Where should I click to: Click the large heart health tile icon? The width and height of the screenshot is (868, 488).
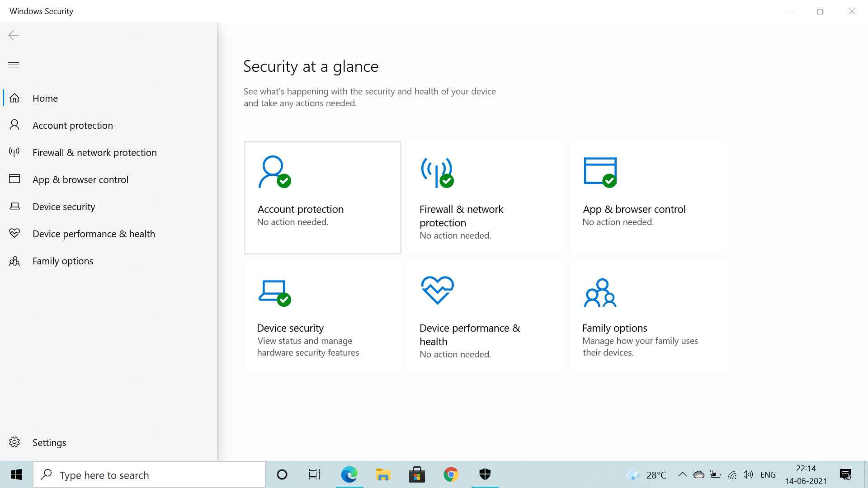[x=437, y=291]
